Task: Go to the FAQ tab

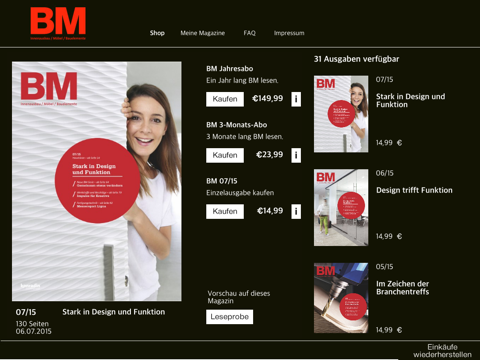Action: 249,33
